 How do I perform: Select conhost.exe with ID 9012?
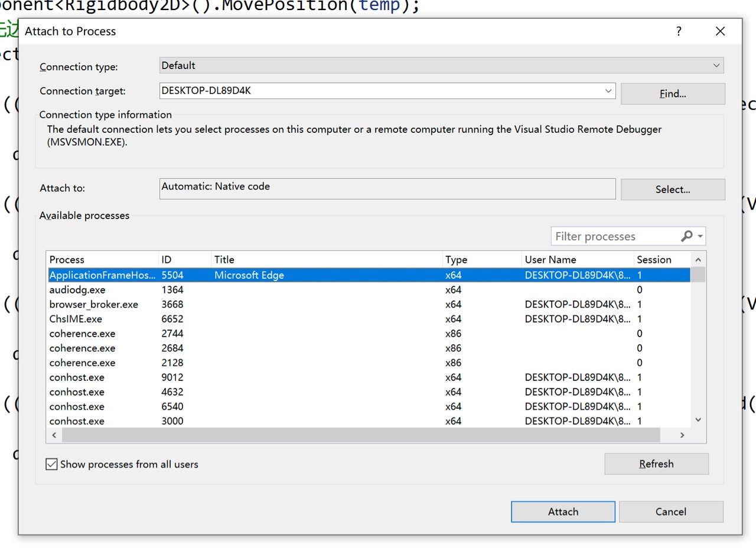click(369, 377)
